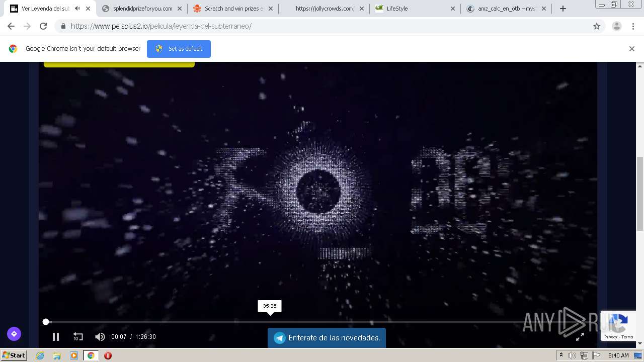Viewport: 644px width, 362px height.
Task: Click the scrollbar up arrow
Action: click(x=640, y=66)
